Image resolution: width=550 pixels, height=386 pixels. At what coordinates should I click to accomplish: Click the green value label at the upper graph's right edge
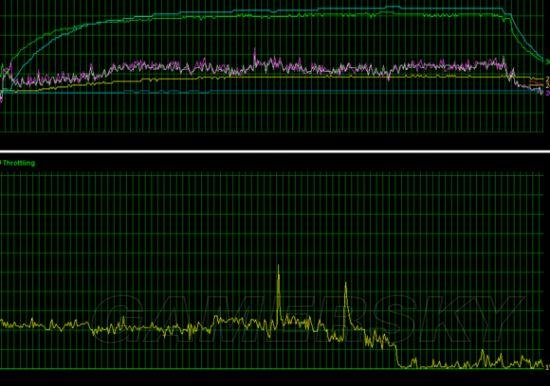tap(548, 61)
